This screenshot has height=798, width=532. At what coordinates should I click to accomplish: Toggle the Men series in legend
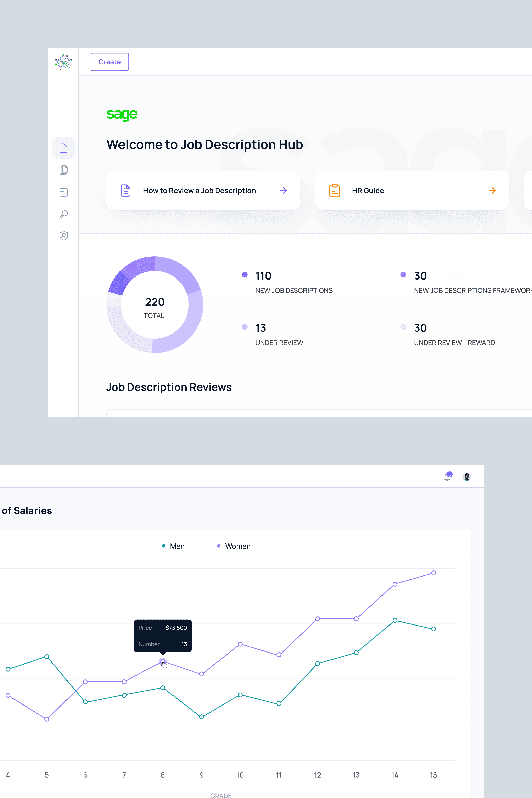[173, 546]
